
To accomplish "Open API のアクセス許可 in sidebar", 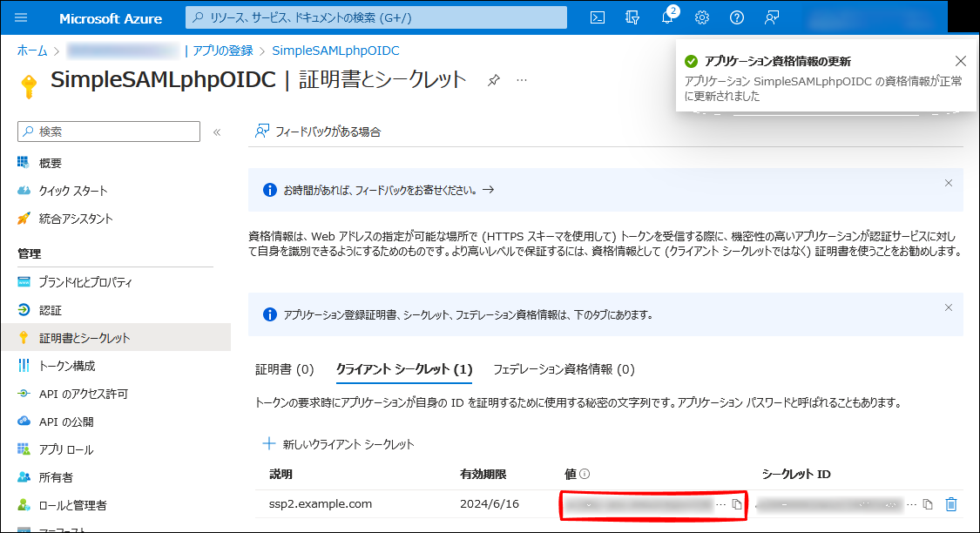I will click(x=84, y=394).
